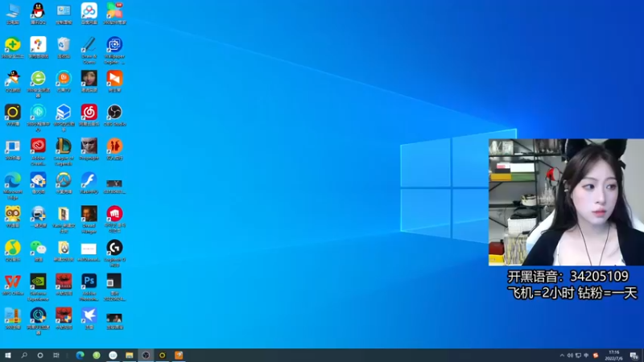Open the Yasb folder on desktop
This screenshot has width=644, height=362.
(x=64, y=219)
